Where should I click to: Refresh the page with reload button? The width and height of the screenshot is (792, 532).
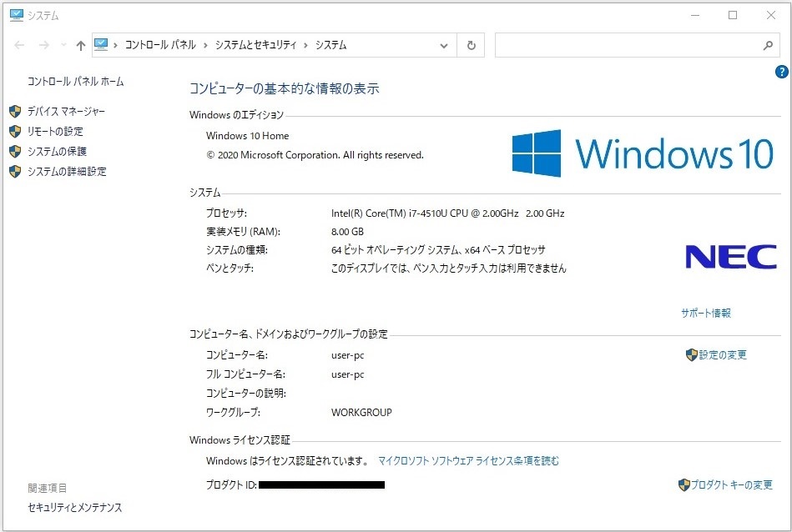pos(472,45)
